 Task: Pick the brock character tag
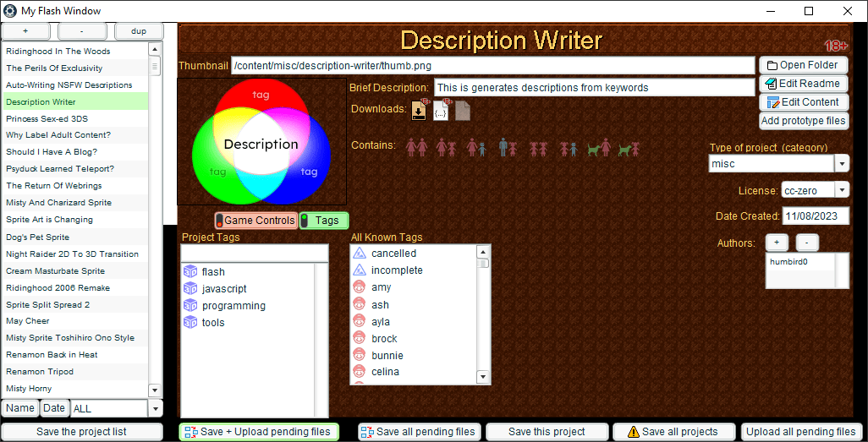click(414, 339)
